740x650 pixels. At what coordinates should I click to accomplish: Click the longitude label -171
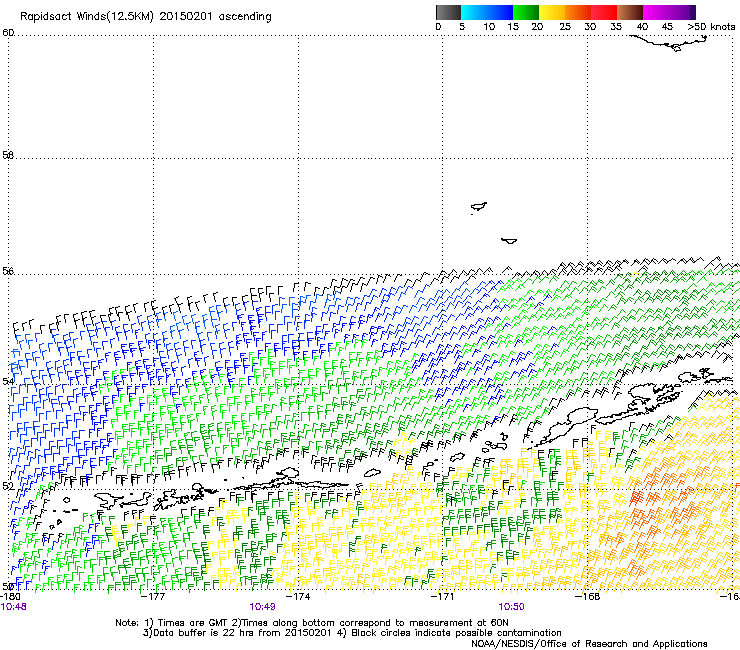click(442, 597)
